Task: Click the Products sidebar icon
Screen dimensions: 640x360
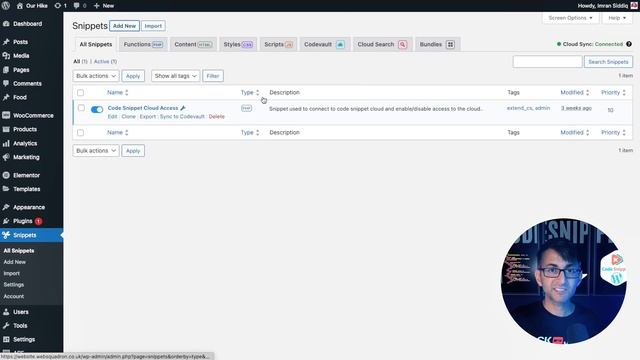Action: 6,129
